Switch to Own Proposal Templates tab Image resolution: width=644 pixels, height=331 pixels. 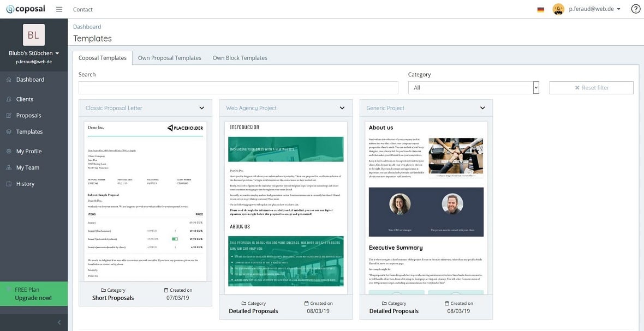pyautogui.click(x=170, y=58)
